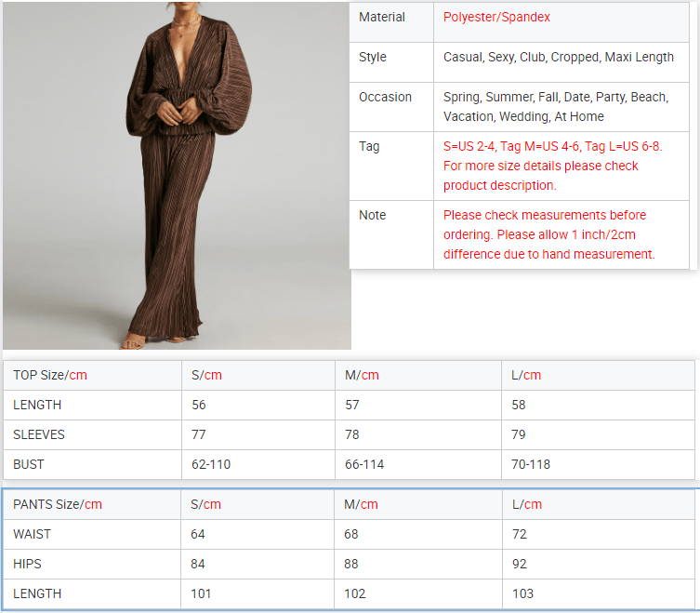700x613 pixels.
Task: Select the red Polyester/Spandex material text
Action: 496,18
